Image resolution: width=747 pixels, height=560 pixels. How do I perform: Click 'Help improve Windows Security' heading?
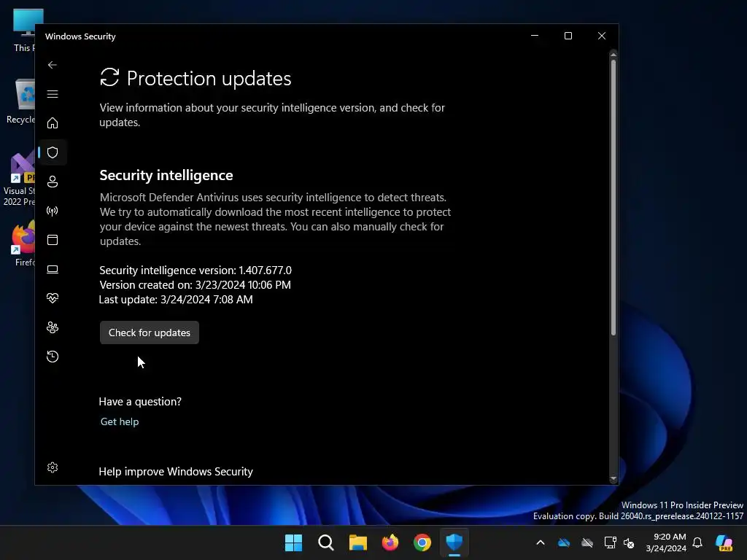click(176, 472)
